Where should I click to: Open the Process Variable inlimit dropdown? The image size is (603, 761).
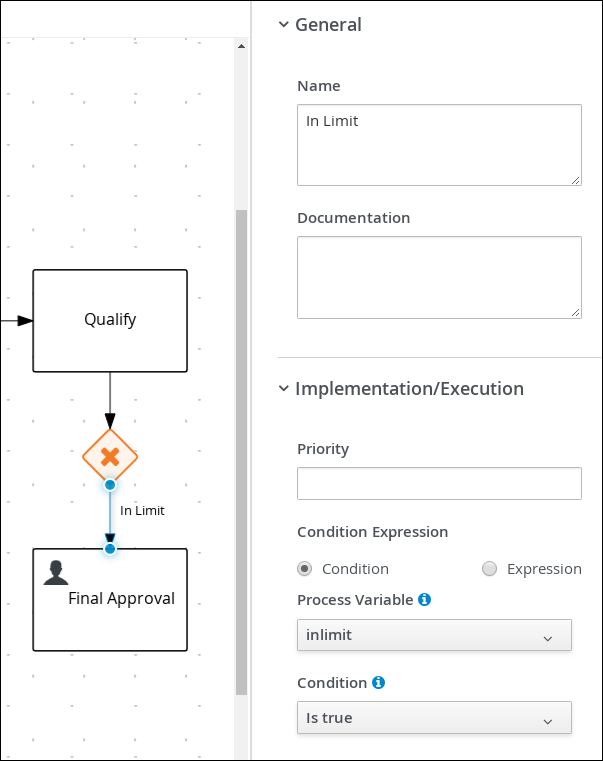click(x=434, y=636)
